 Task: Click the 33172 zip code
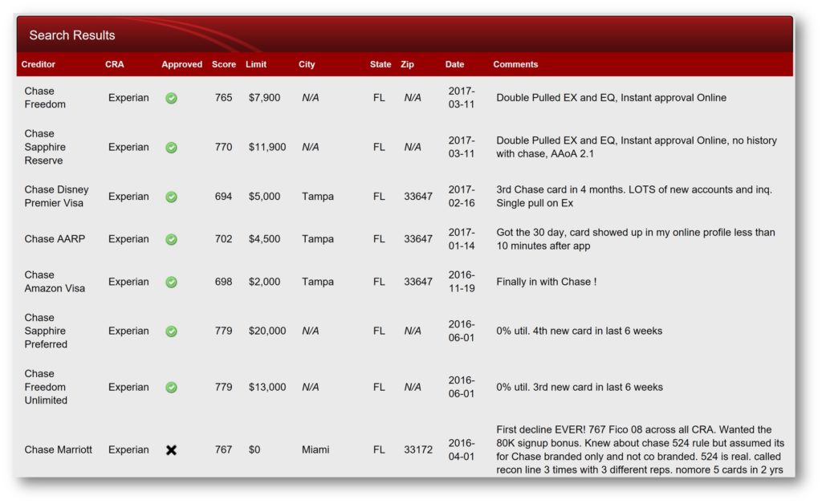pyautogui.click(x=418, y=450)
